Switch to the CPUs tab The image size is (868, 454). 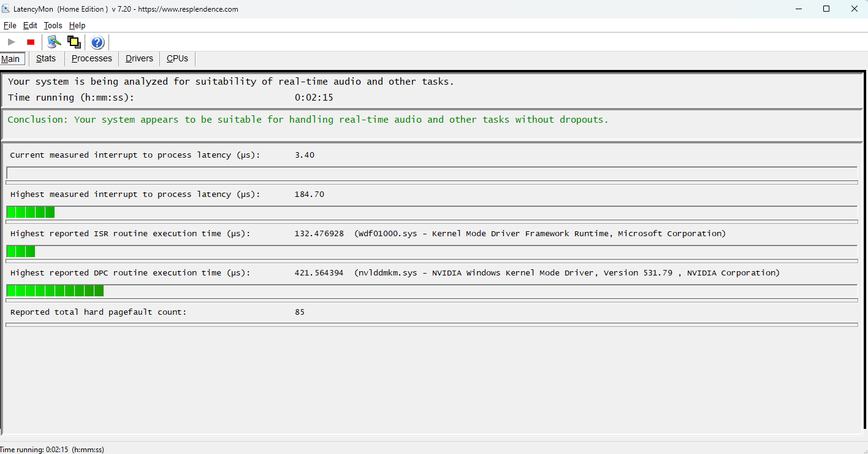[x=178, y=58]
